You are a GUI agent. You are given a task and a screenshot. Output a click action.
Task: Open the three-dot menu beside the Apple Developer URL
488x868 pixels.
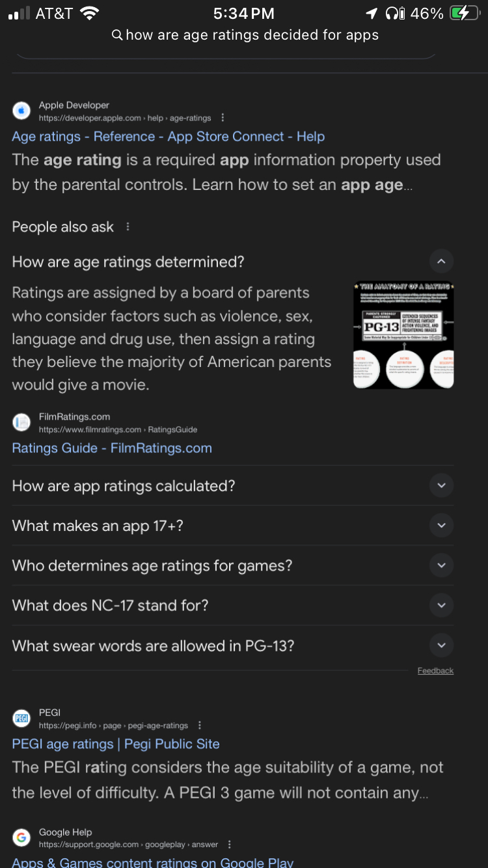[223, 118]
